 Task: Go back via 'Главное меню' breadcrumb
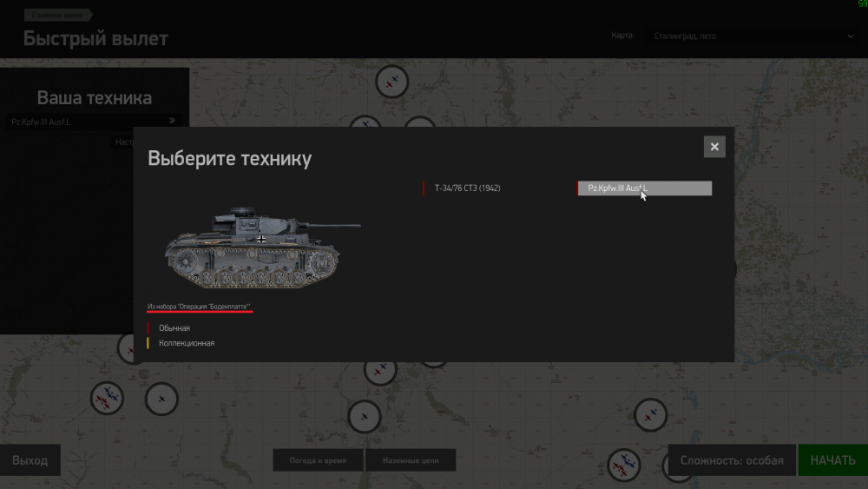coord(57,15)
